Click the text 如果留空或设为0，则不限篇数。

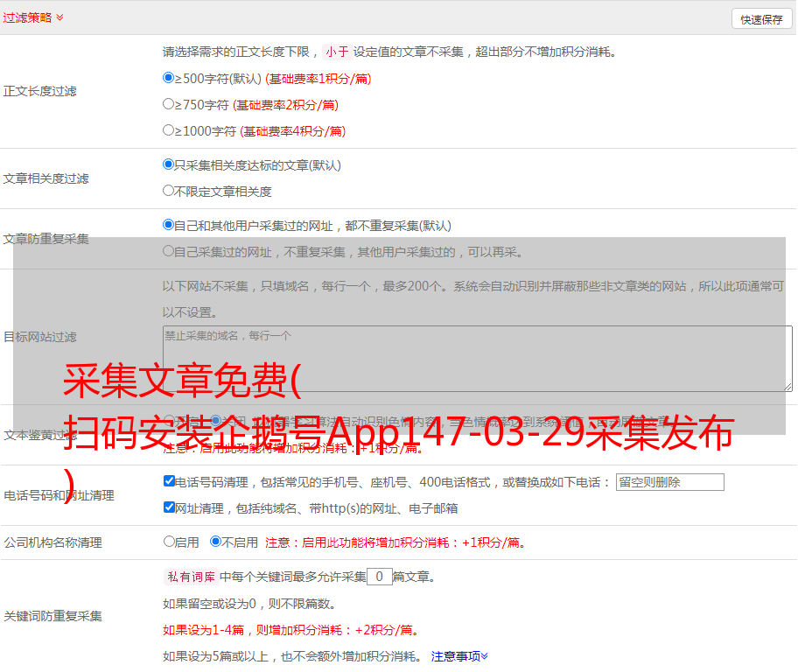[x=250, y=605]
